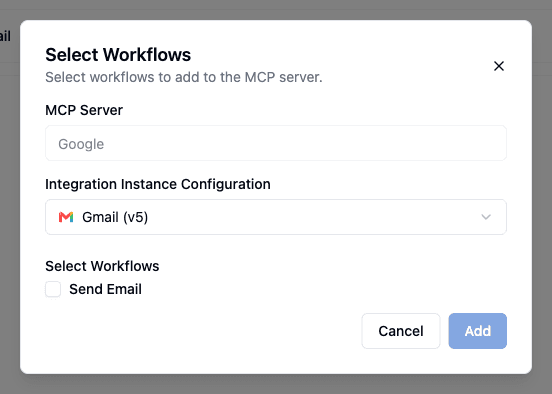Click the Cancel button
The image size is (552, 394).
(x=401, y=331)
